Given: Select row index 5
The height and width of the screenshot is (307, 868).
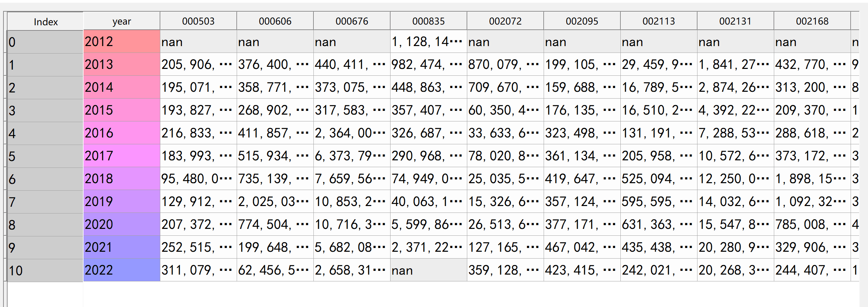Looking at the screenshot, I should point(45,156).
